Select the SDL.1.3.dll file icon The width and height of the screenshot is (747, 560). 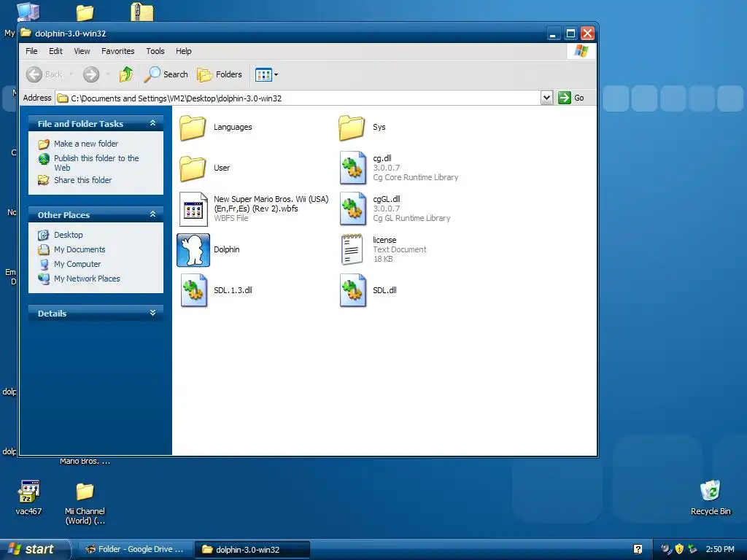coord(194,290)
